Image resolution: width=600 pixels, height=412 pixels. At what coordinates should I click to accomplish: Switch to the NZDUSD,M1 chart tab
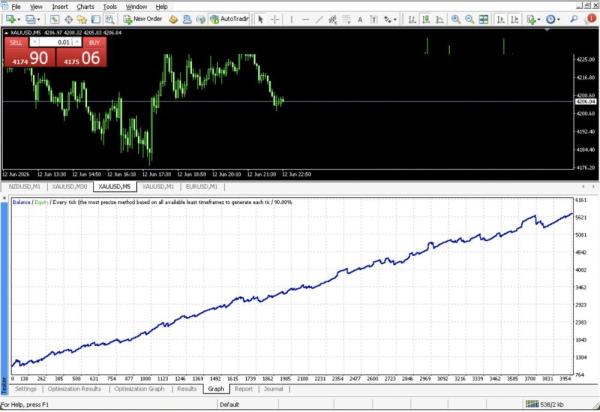(24, 187)
